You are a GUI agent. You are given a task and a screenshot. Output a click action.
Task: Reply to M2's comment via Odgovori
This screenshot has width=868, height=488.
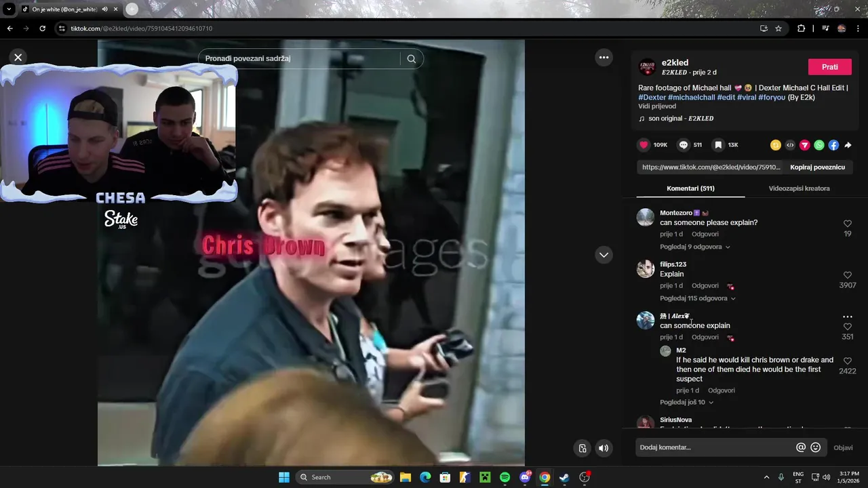point(722,390)
